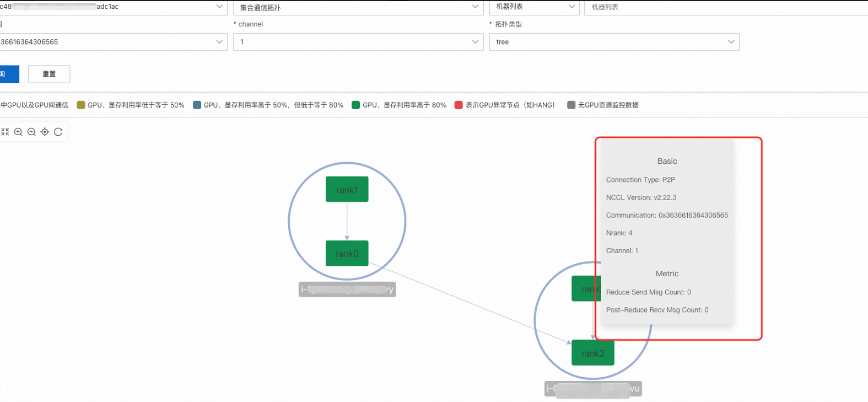Click the yellow-olive legend swatch for ≤50% utilization
The height and width of the screenshot is (402, 868).
click(x=81, y=105)
